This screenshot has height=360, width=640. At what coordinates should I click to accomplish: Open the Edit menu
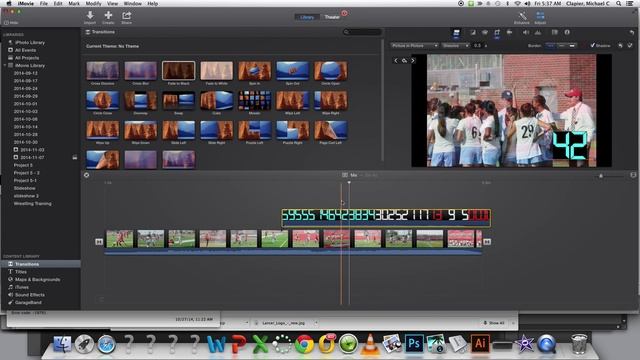pos(58,3)
